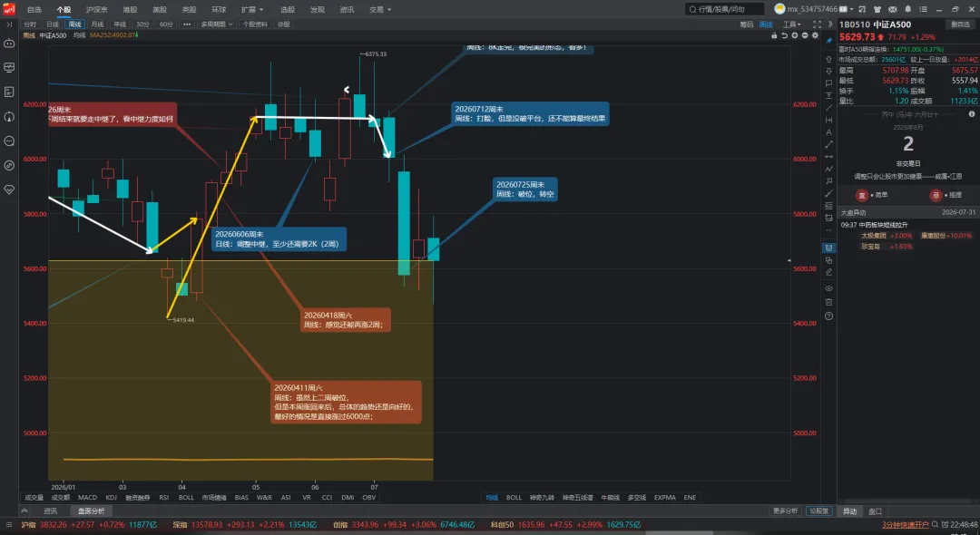
Task: Click the 20260411周六 annotation note
Action: point(346,402)
